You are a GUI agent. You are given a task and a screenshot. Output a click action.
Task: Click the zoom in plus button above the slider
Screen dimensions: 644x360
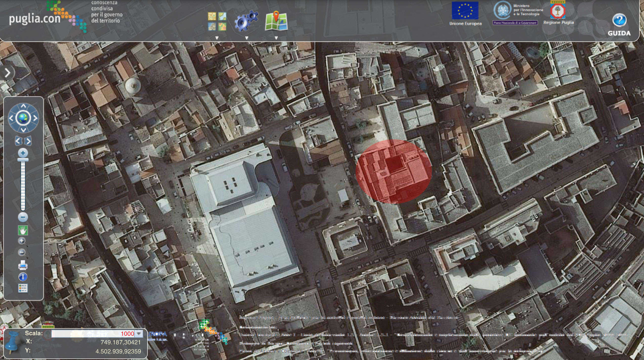[23, 153]
